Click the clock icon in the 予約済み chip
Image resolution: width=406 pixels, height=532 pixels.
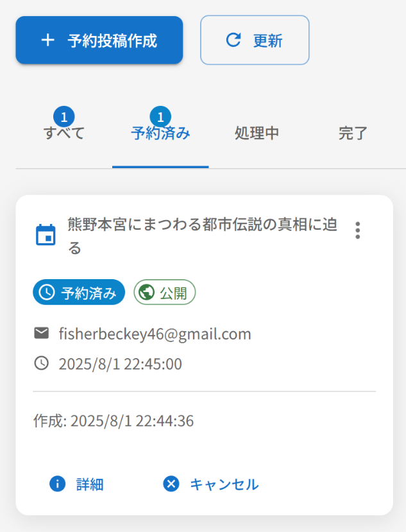tap(47, 292)
